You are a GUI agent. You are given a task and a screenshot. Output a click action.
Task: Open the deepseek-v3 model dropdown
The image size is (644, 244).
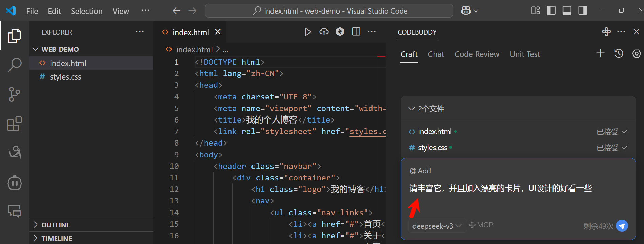[x=437, y=226]
